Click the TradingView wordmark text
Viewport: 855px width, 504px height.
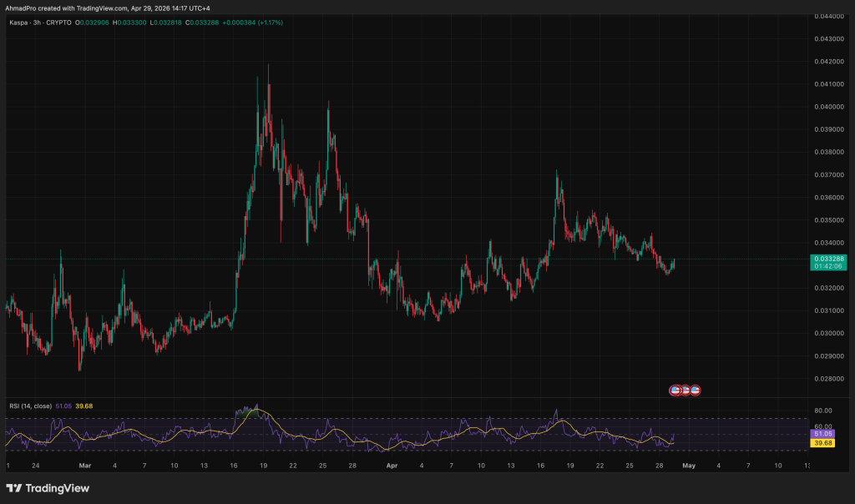coord(58,488)
